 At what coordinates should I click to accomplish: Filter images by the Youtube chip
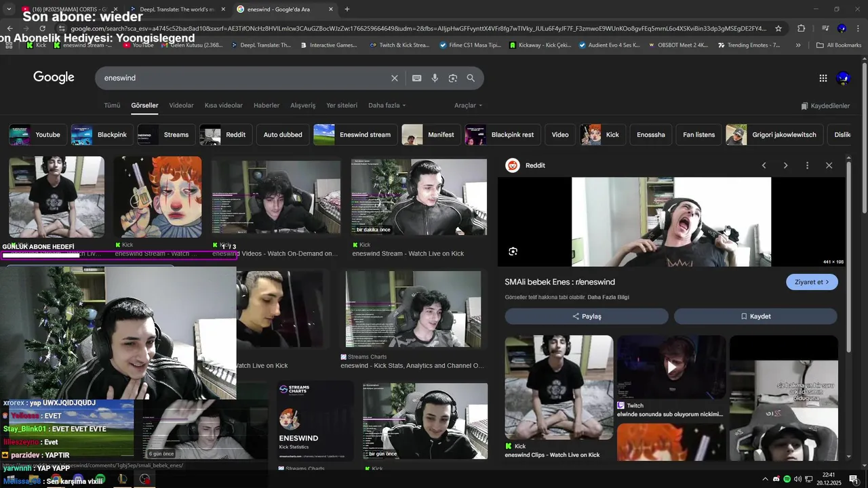click(x=39, y=135)
